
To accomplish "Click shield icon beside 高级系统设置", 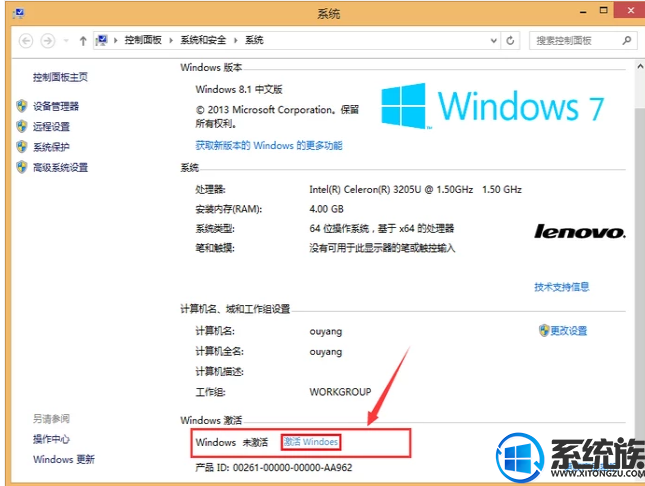I will click(x=22, y=167).
